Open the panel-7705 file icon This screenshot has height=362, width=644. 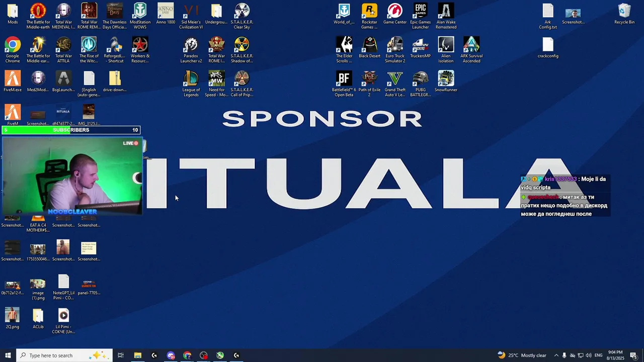click(89, 285)
